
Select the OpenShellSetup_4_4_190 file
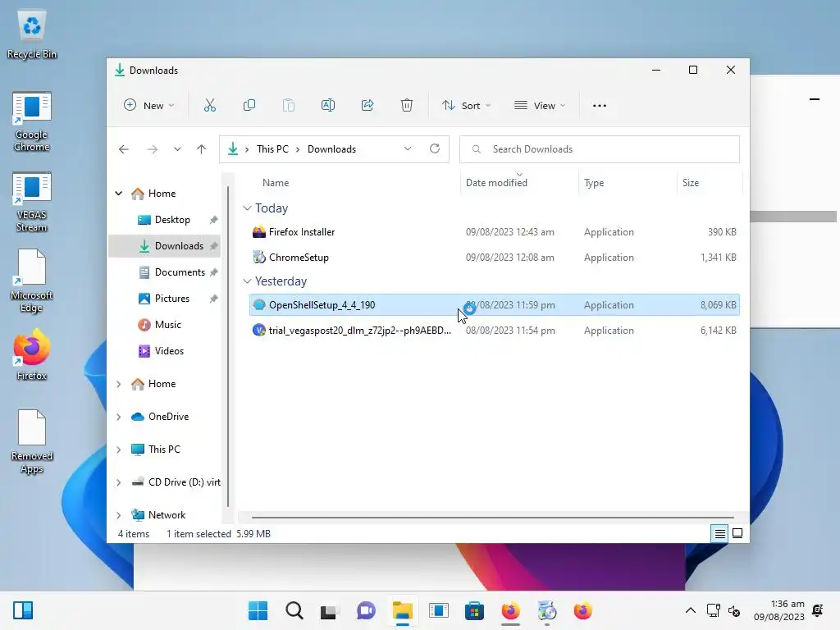[x=495, y=305]
